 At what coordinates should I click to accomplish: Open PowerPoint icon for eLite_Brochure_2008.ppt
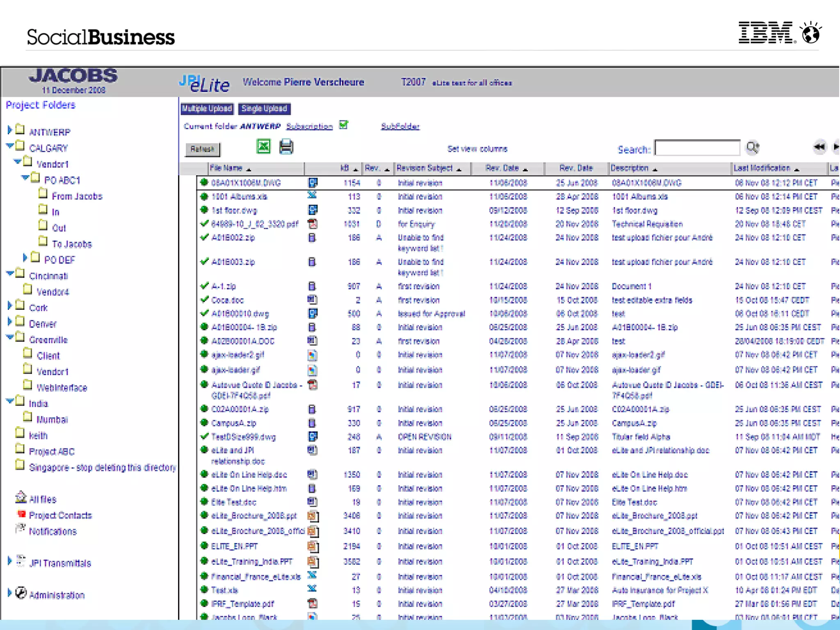(x=313, y=516)
